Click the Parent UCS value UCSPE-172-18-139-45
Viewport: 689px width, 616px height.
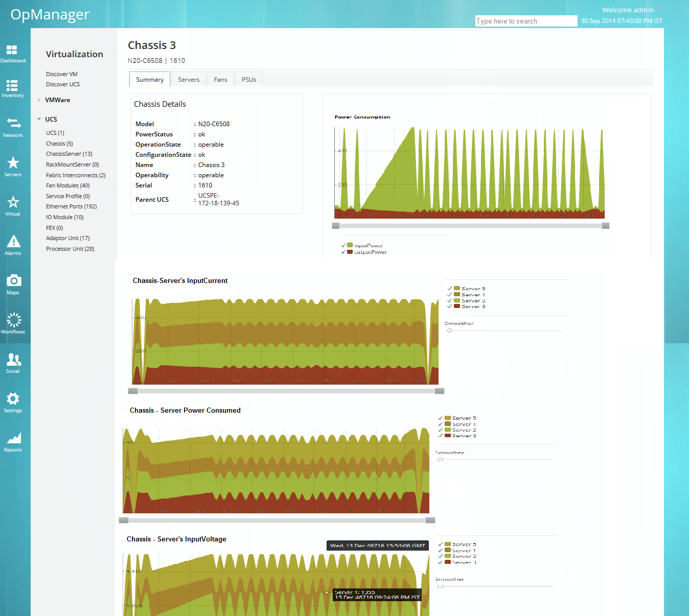(219, 199)
